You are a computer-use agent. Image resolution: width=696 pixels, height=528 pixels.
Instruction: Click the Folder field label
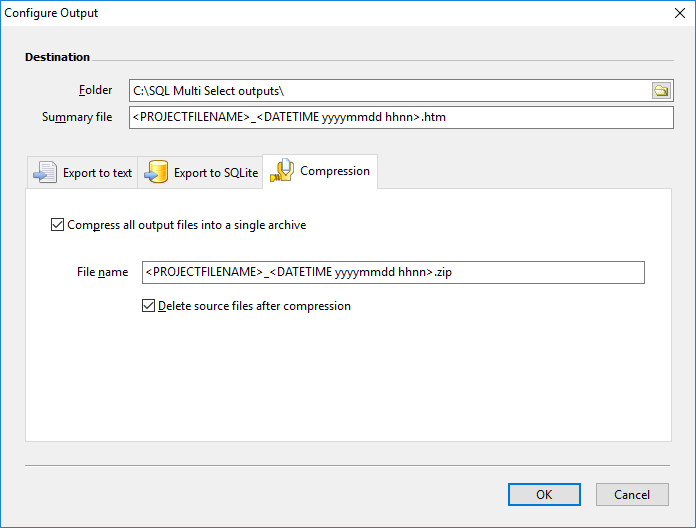tap(96, 90)
